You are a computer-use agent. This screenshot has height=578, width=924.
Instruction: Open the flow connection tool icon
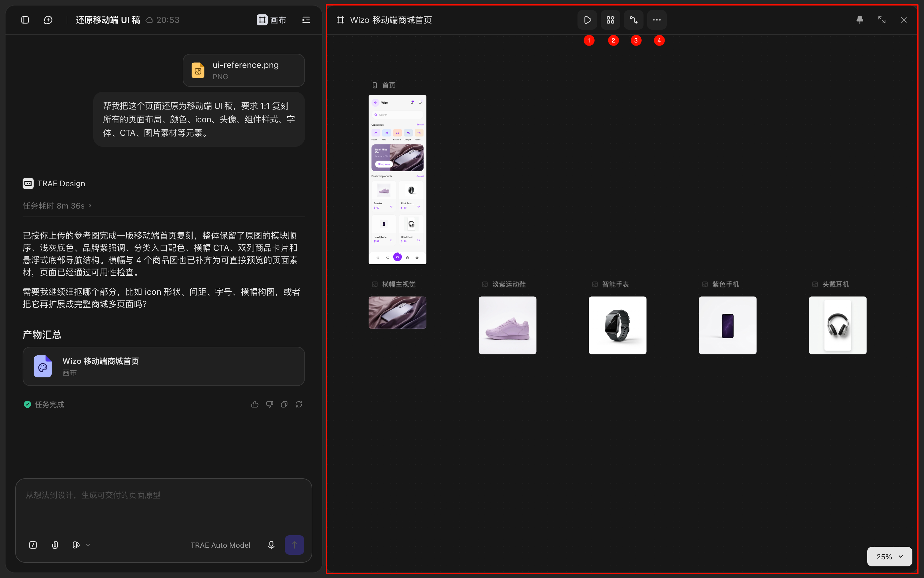pyautogui.click(x=633, y=20)
